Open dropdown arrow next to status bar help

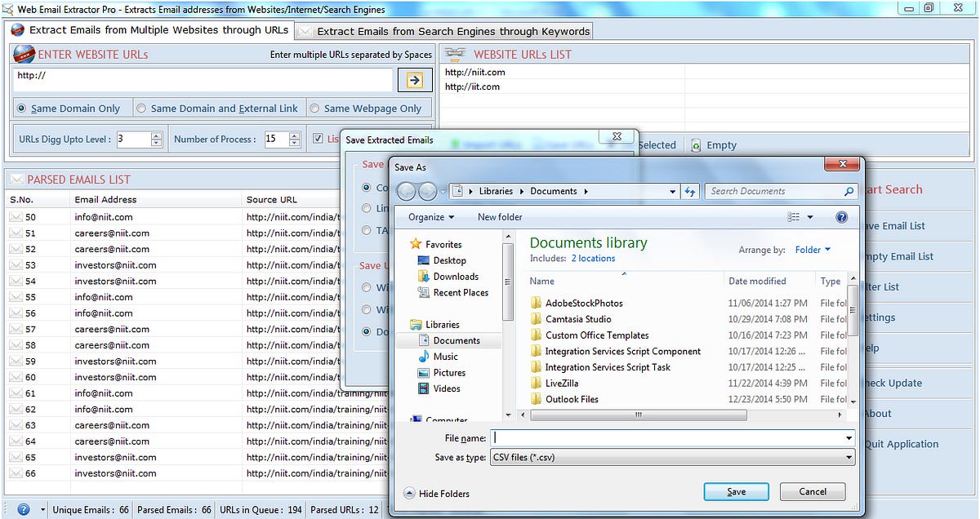(43, 510)
